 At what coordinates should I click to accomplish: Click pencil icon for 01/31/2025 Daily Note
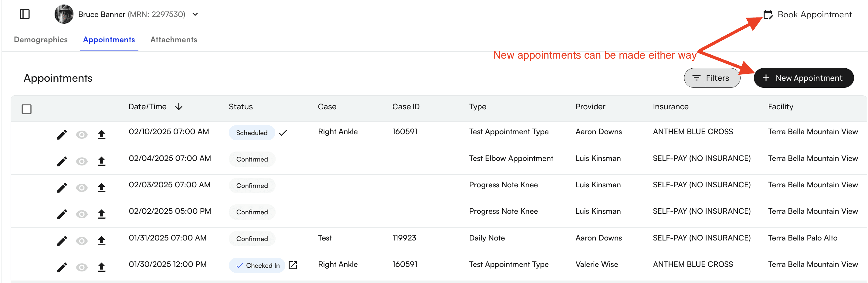(x=62, y=241)
